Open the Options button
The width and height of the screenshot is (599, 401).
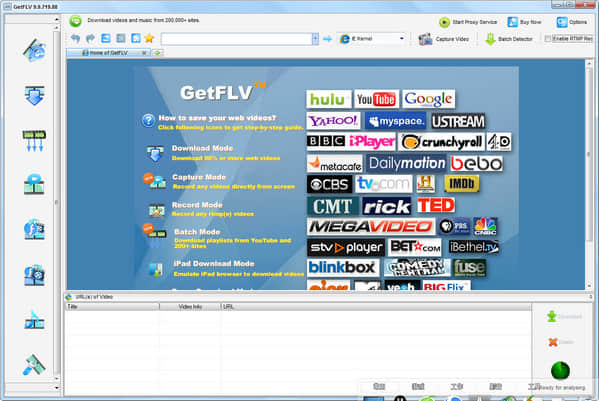click(571, 22)
